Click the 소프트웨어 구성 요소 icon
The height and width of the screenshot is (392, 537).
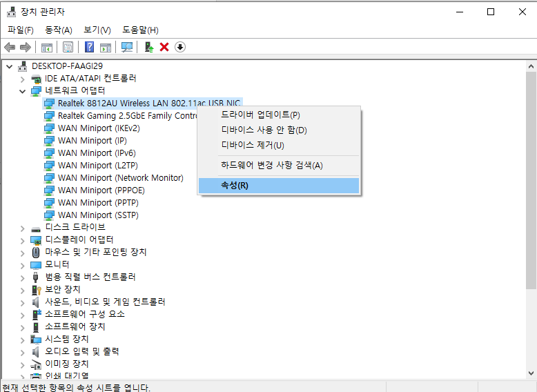pos(37,314)
